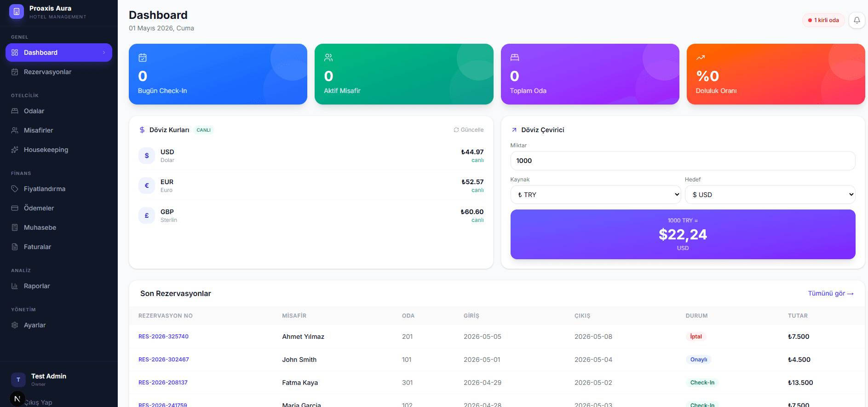This screenshot has height=407, width=868.
Task: Click the USD rate ₺44.97
Action: pyautogui.click(x=472, y=152)
